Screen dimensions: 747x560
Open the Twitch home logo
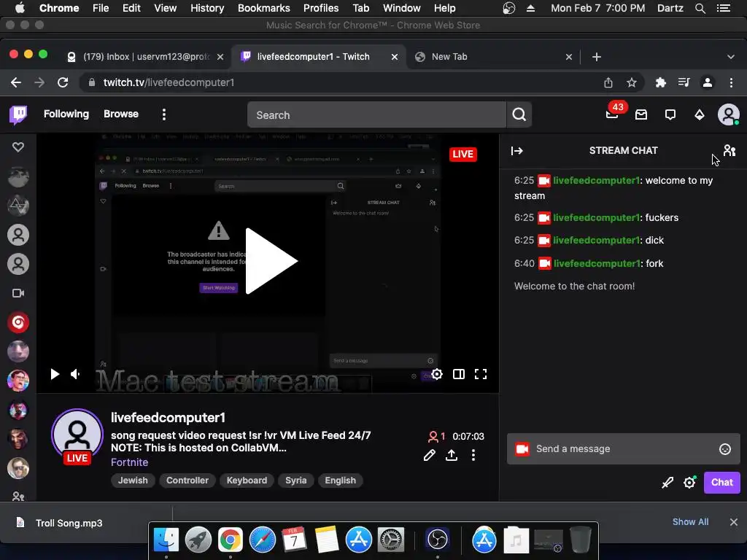coord(18,114)
